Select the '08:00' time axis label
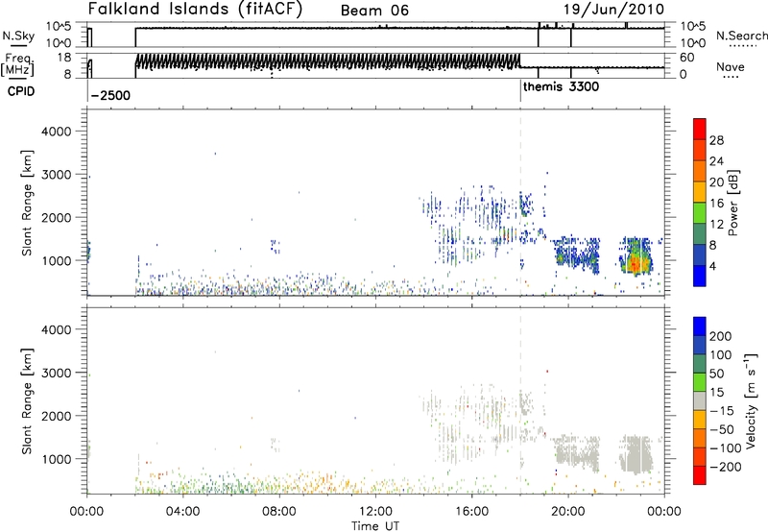 point(279,512)
